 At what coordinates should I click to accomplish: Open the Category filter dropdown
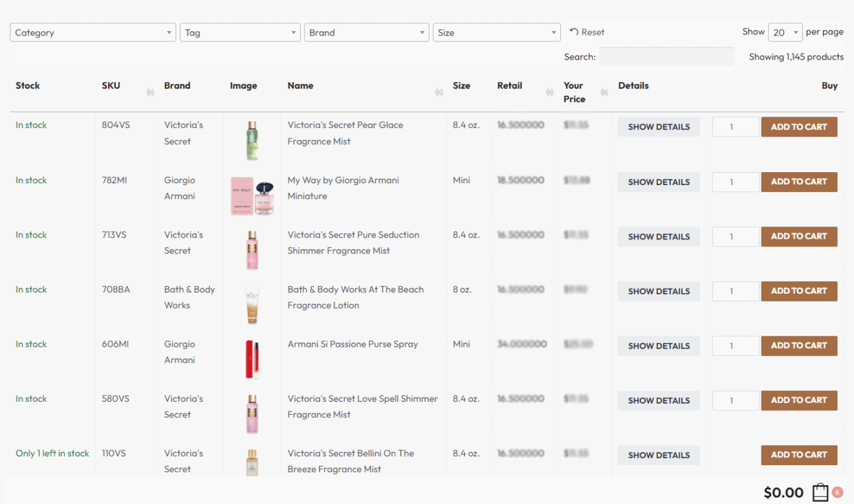click(x=93, y=32)
